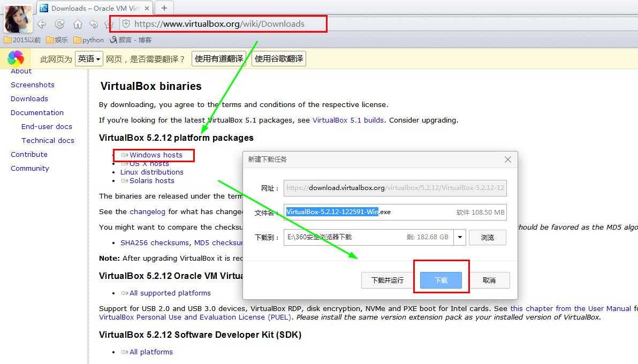This screenshot has width=638, height=364.
Task: Click the 取消 cancel button
Action: tap(489, 280)
